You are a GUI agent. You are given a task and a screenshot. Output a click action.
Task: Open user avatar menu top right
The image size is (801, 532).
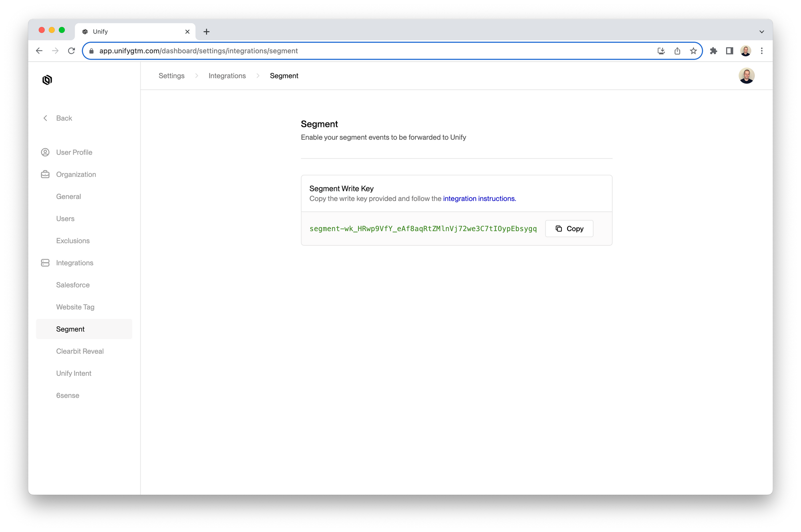click(747, 76)
